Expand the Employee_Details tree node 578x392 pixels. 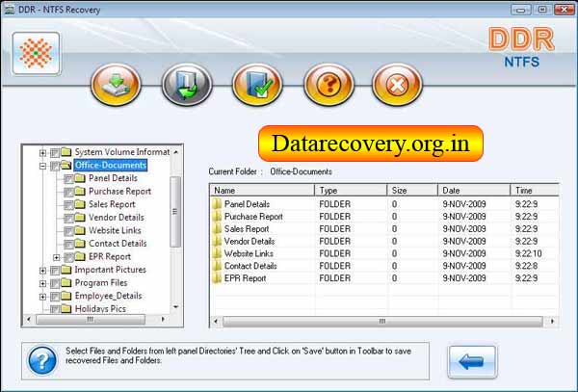[x=42, y=297]
